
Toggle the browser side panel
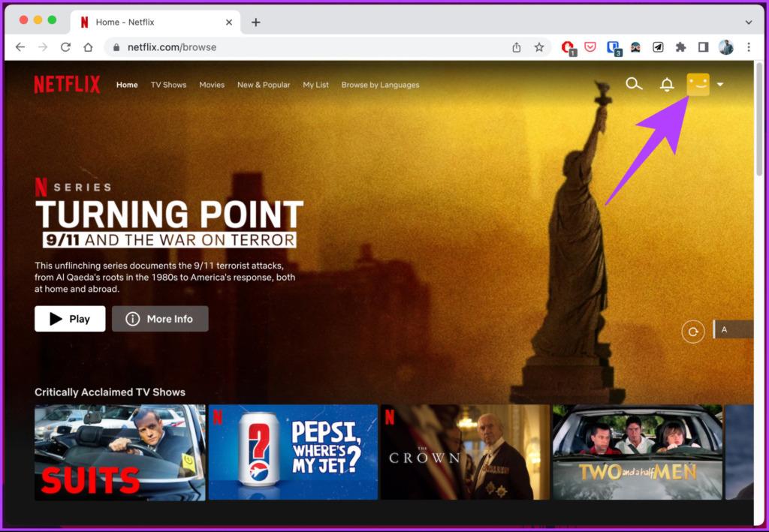click(703, 47)
